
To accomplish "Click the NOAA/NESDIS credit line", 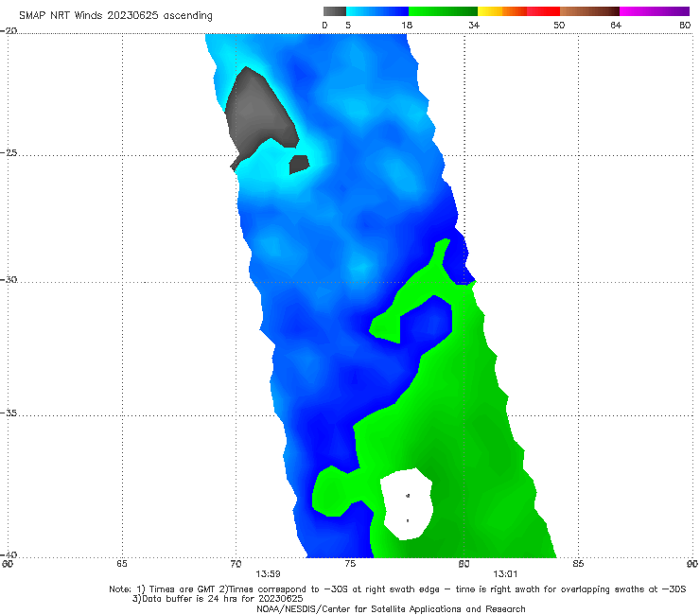I will [x=391, y=609].
